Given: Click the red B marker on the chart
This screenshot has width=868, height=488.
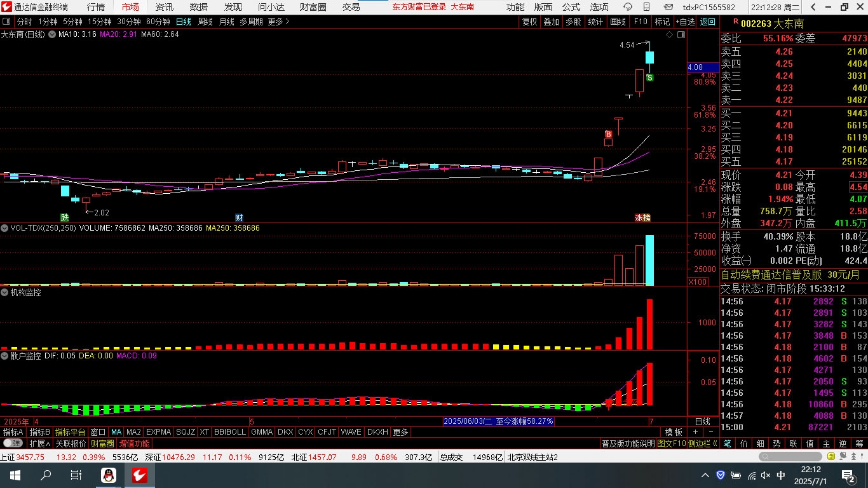Looking at the screenshot, I should click(x=608, y=134).
